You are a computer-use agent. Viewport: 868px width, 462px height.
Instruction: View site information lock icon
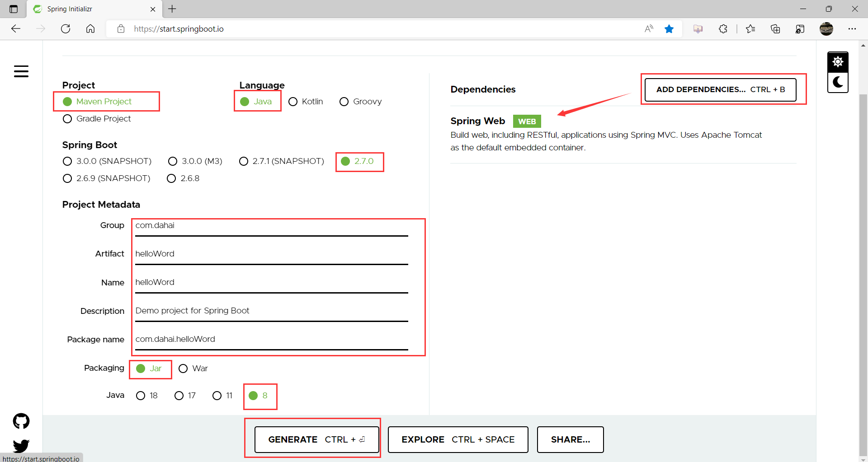[x=121, y=29]
